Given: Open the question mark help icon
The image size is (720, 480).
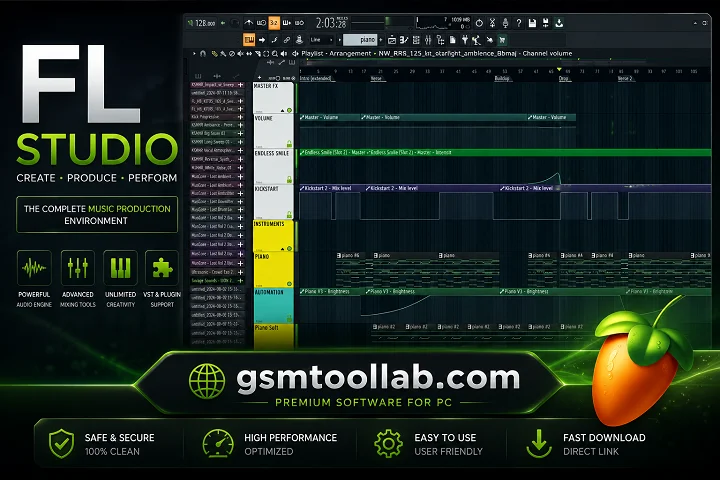Looking at the screenshot, I should click(519, 23).
